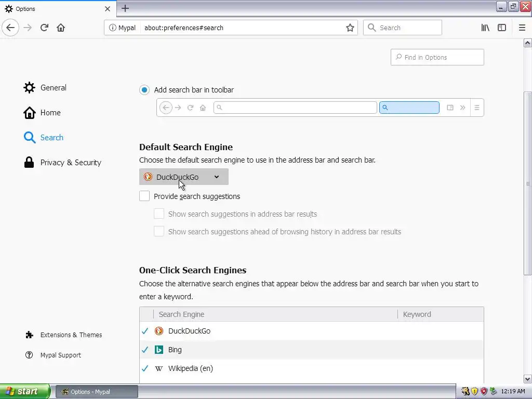The height and width of the screenshot is (399, 532).
Task: Open the General settings category
Action: click(45, 87)
